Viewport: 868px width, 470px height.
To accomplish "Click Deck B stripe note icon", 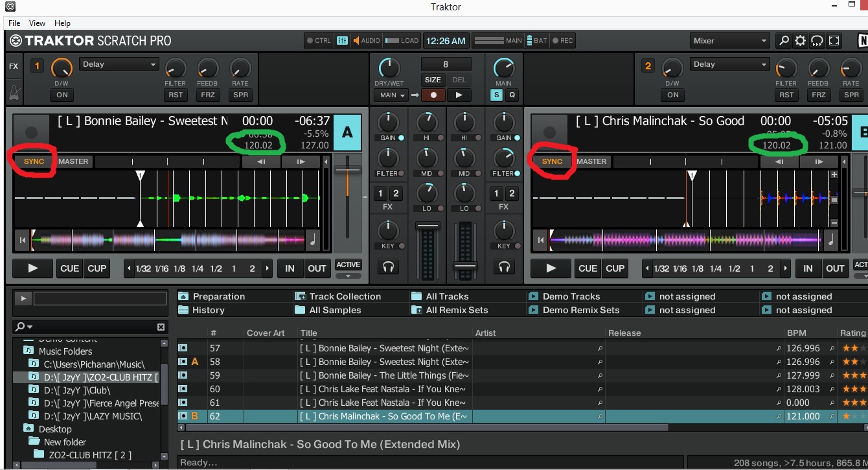I will 830,240.
